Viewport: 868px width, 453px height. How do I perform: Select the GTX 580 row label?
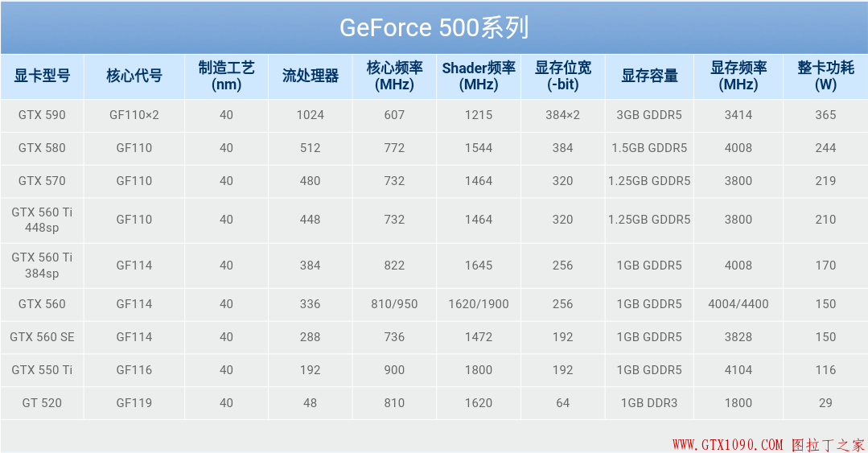[x=42, y=148]
